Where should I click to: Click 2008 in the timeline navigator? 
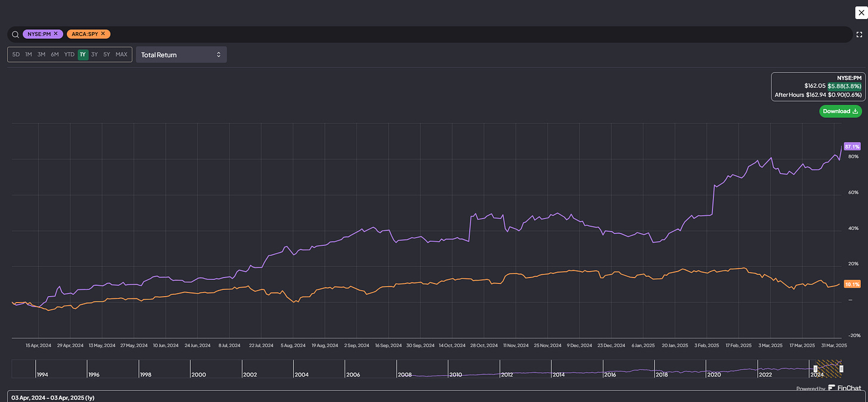tap(404, 375)
